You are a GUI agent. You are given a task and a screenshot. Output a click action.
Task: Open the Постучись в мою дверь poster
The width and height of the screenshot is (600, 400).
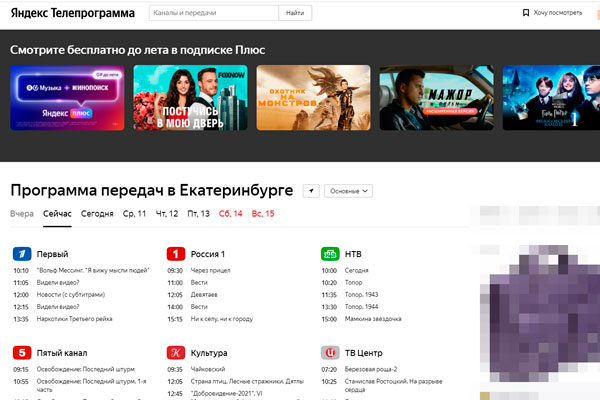191,98
